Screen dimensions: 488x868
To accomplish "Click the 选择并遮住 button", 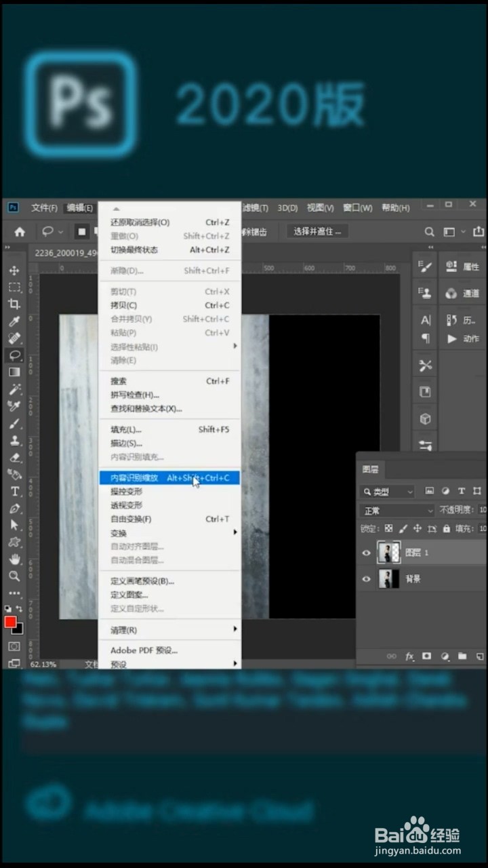I will point(317,231).
